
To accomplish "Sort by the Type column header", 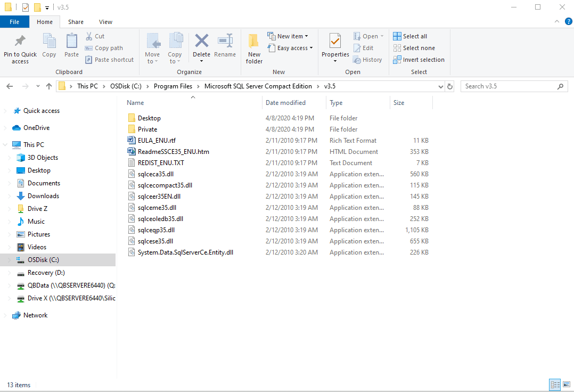I will pyautogui.click(x=358, y=103).
